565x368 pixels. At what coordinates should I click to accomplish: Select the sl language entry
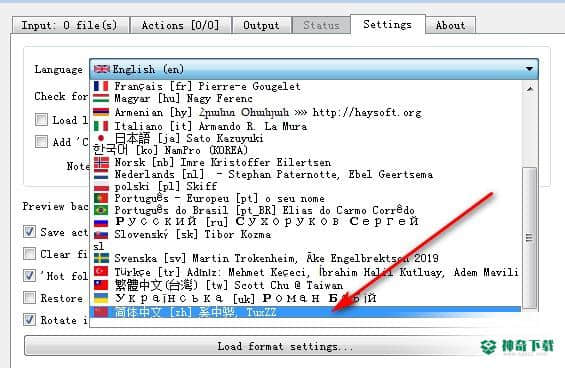[x=306, y=246]
